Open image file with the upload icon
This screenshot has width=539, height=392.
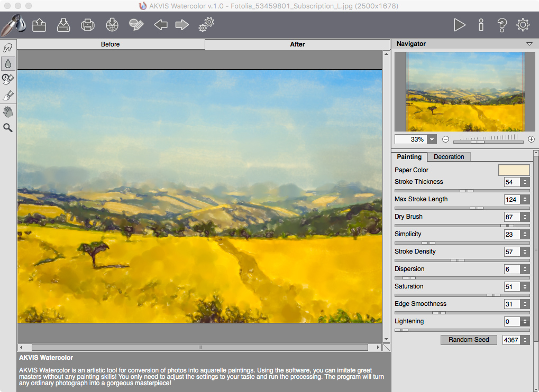[39, 25]
